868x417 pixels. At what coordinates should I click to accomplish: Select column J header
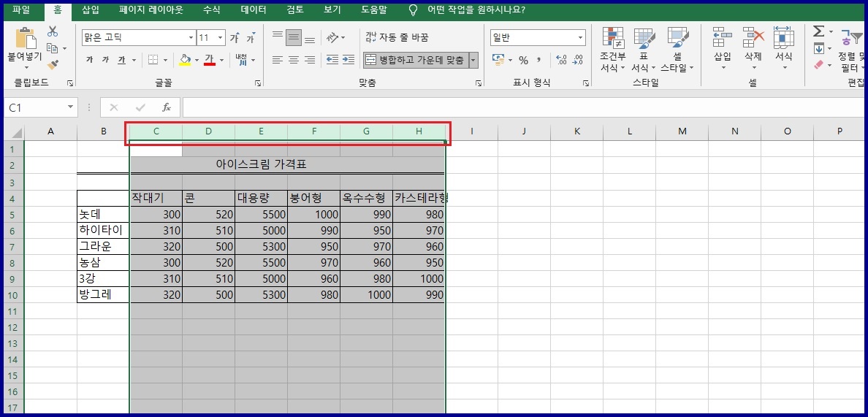point(524,131)
